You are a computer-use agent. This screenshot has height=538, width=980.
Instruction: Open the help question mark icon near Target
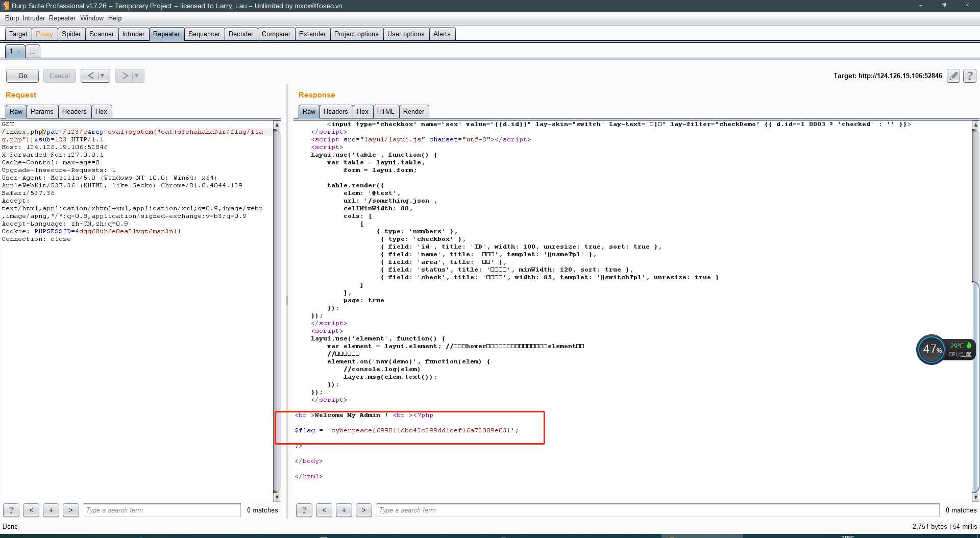click(969, 76)
